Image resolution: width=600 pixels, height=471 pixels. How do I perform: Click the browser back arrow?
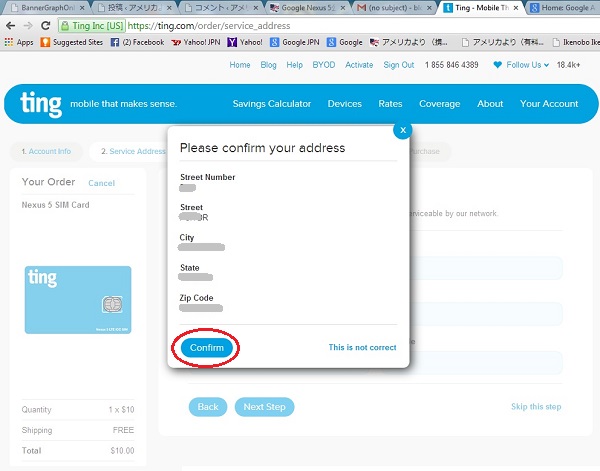coord(11,26)
